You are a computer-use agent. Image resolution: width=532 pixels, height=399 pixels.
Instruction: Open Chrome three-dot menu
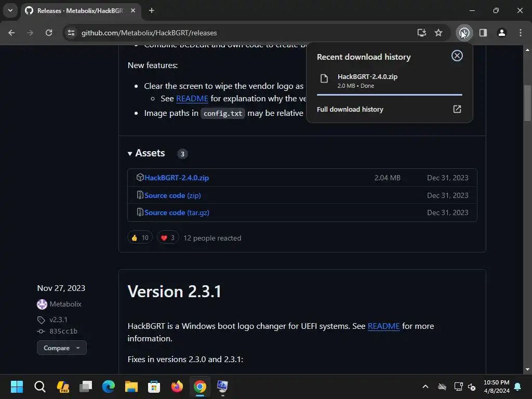coord(521,33)
